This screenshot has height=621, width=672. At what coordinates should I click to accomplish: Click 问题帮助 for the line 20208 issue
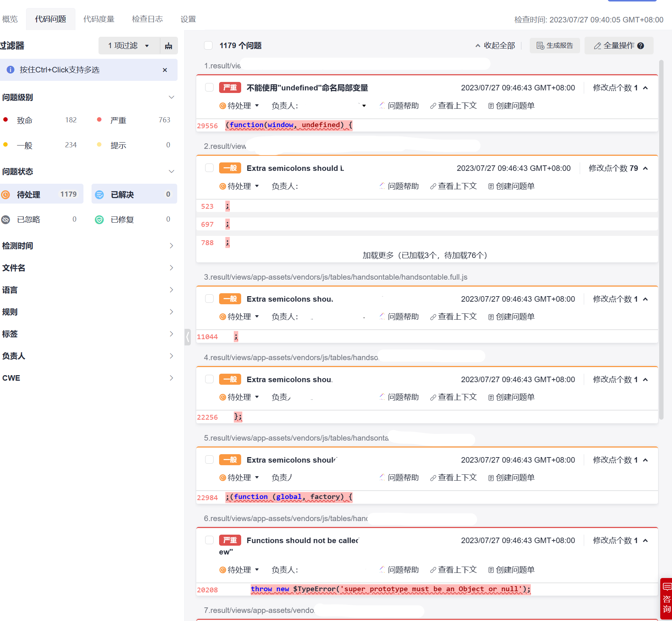pos(399,570)
